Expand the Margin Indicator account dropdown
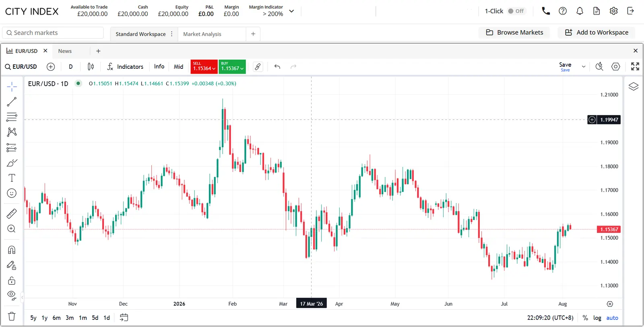The width and height of the screenshot is (644, 327). (292, 11)
